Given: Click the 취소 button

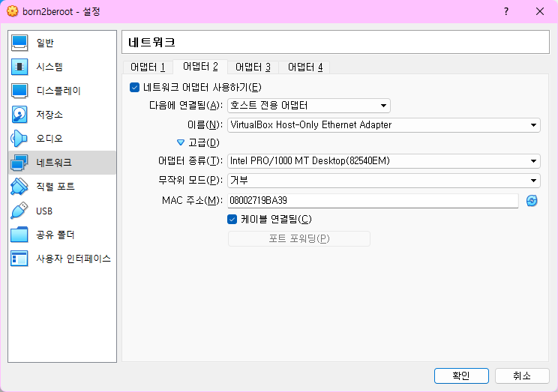Looking at the screenshot, I should (x=522, y=376).
